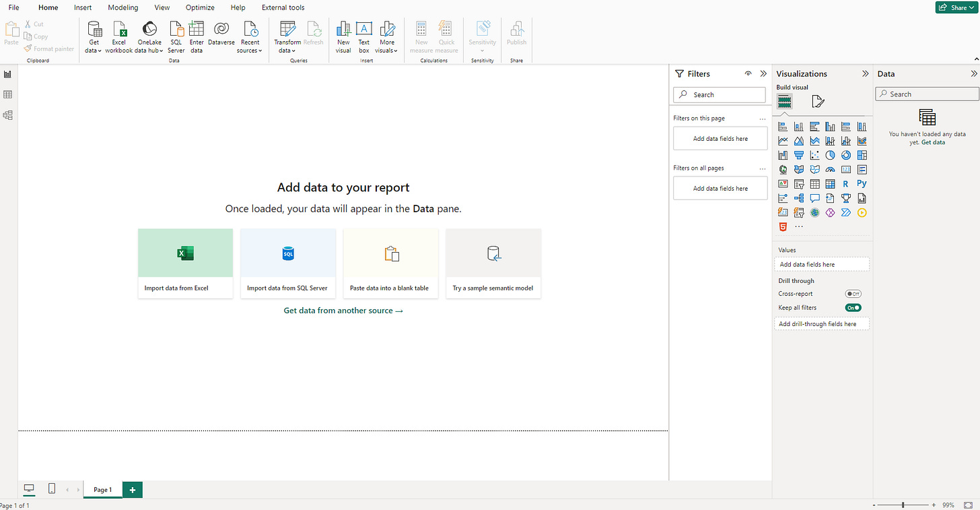Open the Format visual pane
Viewport: 980px width, 510px height.
(x=817, y=101)
